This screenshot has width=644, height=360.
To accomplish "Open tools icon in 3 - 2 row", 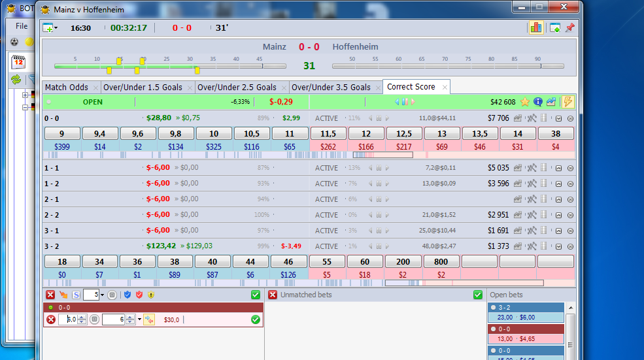I will tap(532, 246).
